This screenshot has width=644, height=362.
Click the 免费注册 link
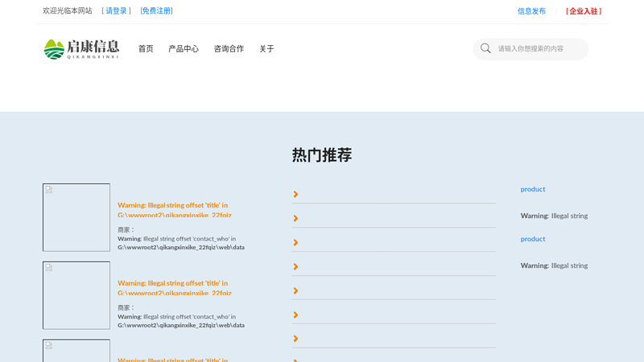pos(156,11)
